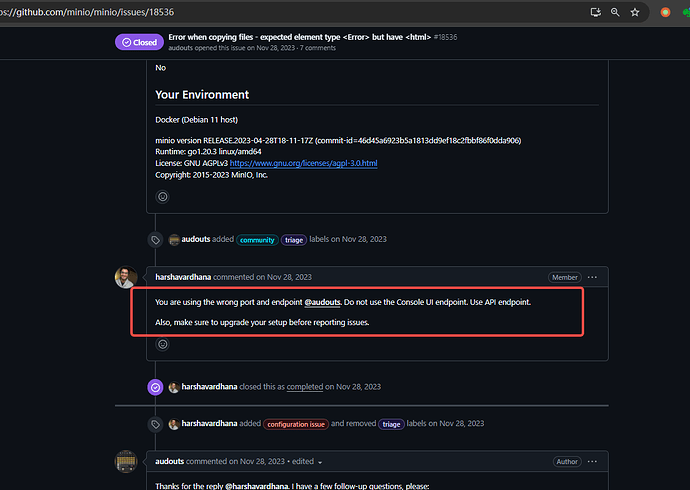
Task: Click the purple Closed status badge
Action: click(x=138, y=42)
